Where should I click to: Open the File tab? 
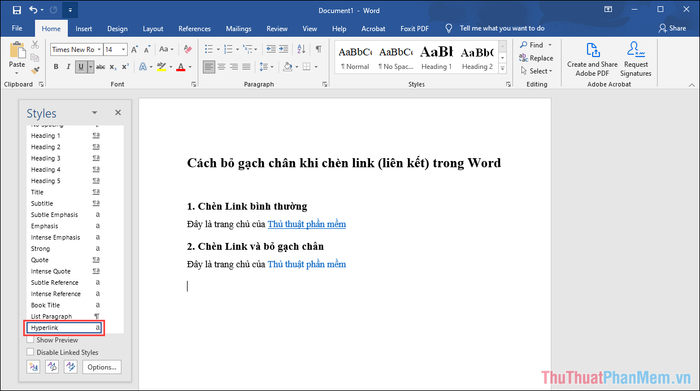17,28
